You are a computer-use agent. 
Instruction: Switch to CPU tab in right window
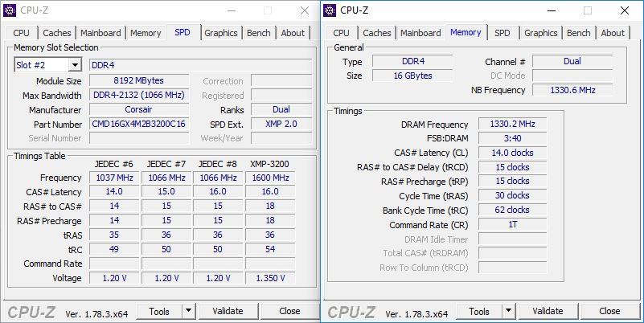tap(342, 33)
